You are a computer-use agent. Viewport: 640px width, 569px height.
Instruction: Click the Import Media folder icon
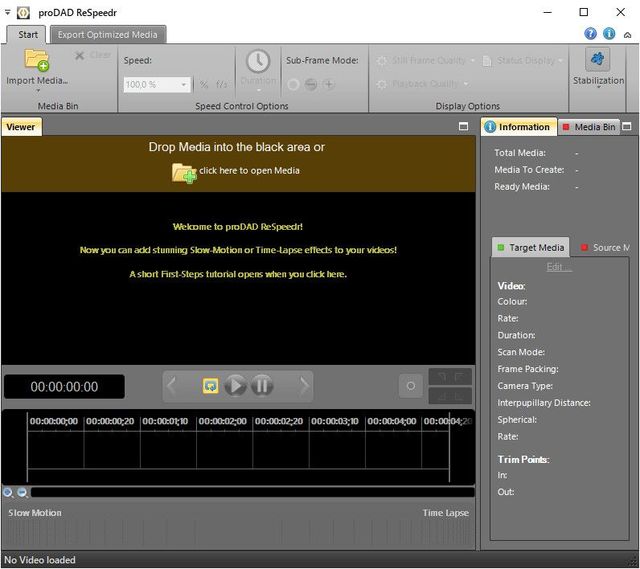(x=37, y=59)
